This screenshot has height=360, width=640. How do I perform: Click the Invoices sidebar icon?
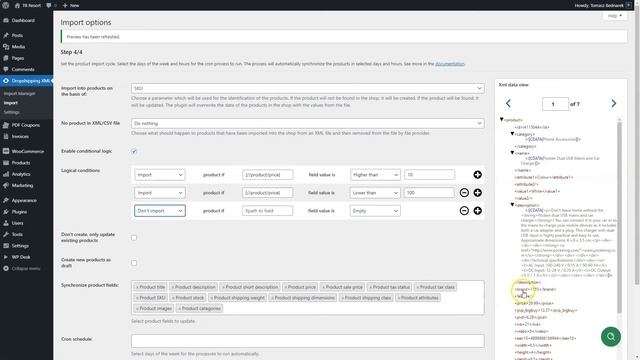[x=6, y=136]
